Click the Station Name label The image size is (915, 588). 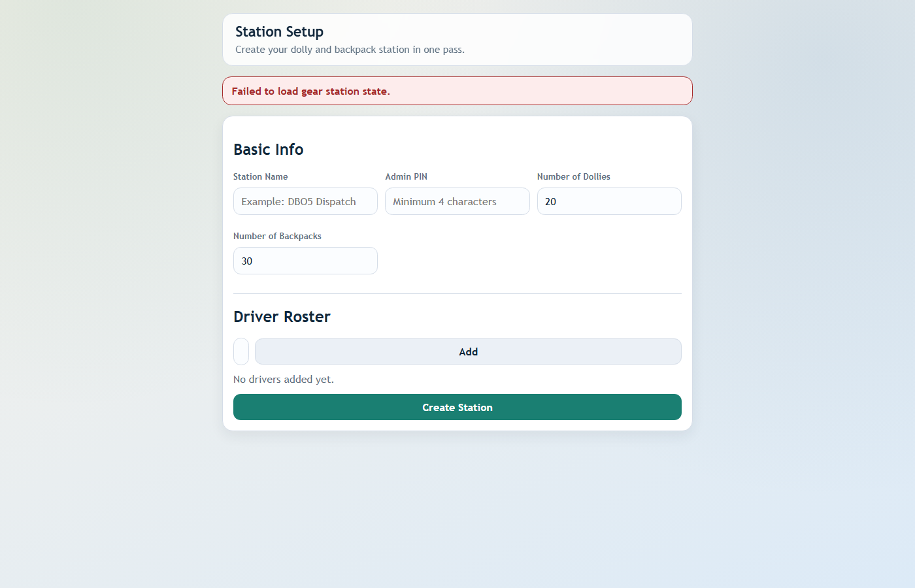tap(260, 176)
